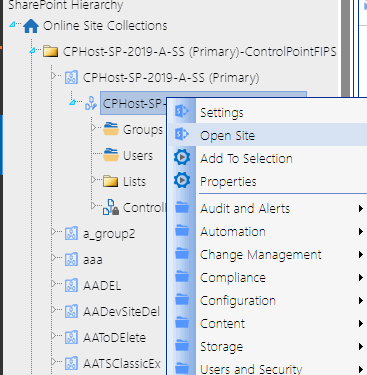Click folder icon beside Storage
Screen dimensions: 367x375
182,346
